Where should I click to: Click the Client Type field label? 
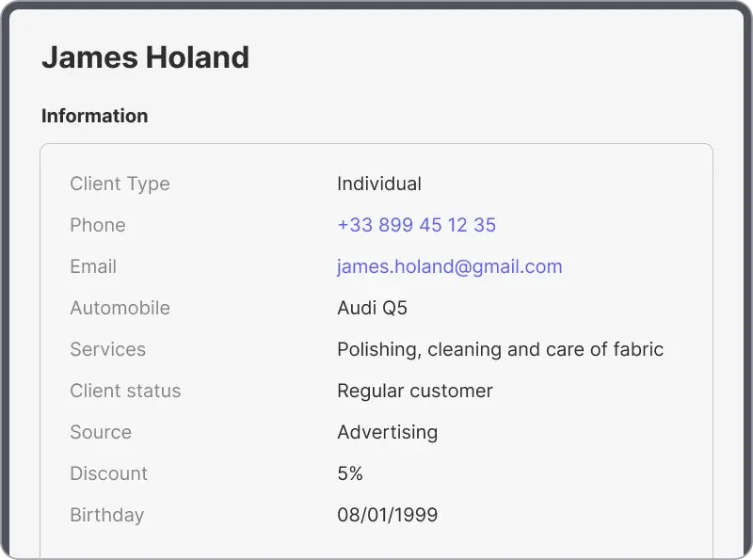tap(120, 184)
